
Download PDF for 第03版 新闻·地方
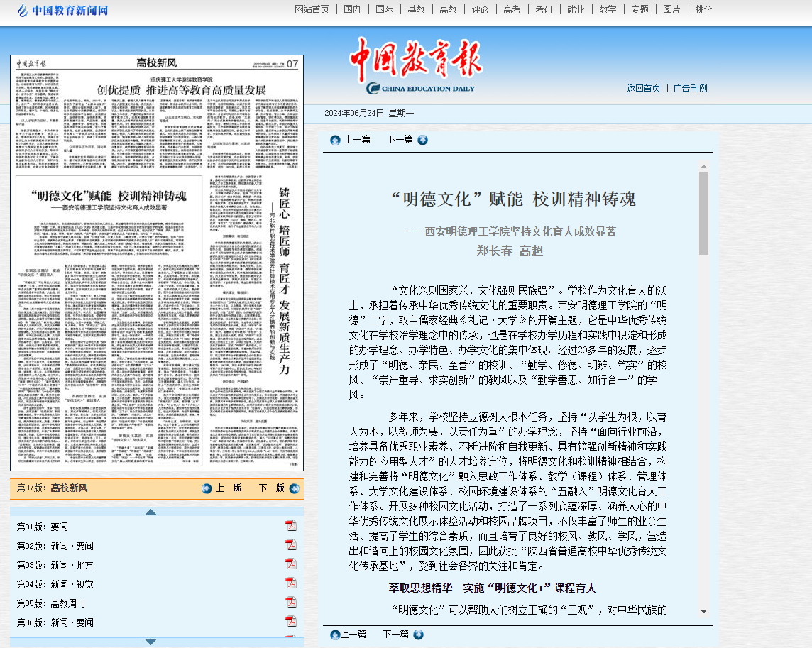[291, 564]
